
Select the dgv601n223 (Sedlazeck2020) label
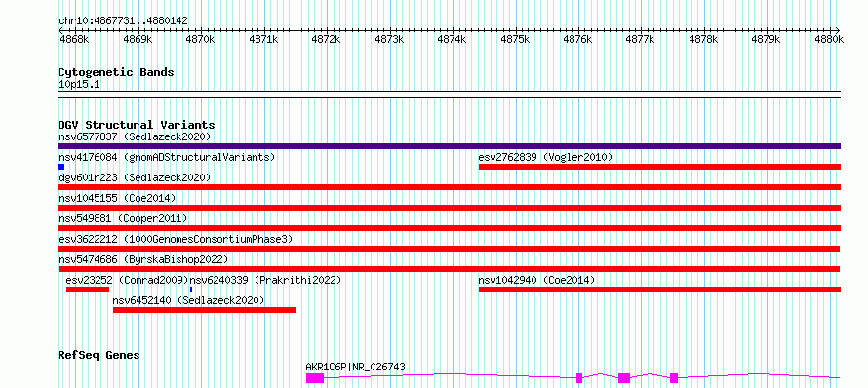click(x=135, y=177)
